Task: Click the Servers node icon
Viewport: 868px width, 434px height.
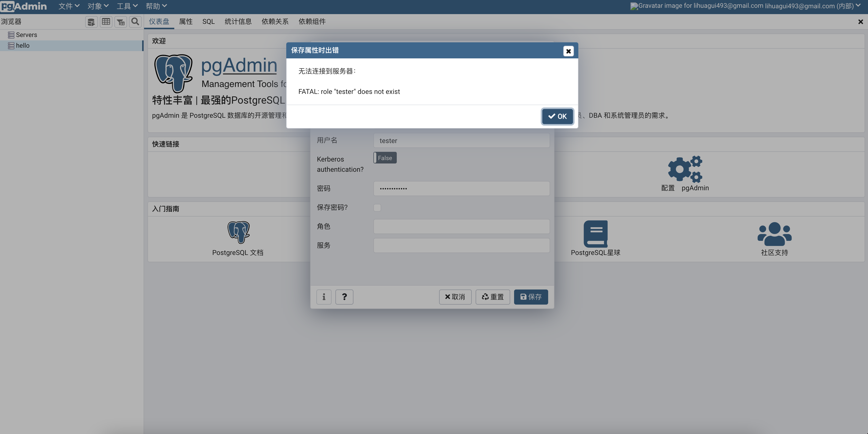Action: coord(11,35)
